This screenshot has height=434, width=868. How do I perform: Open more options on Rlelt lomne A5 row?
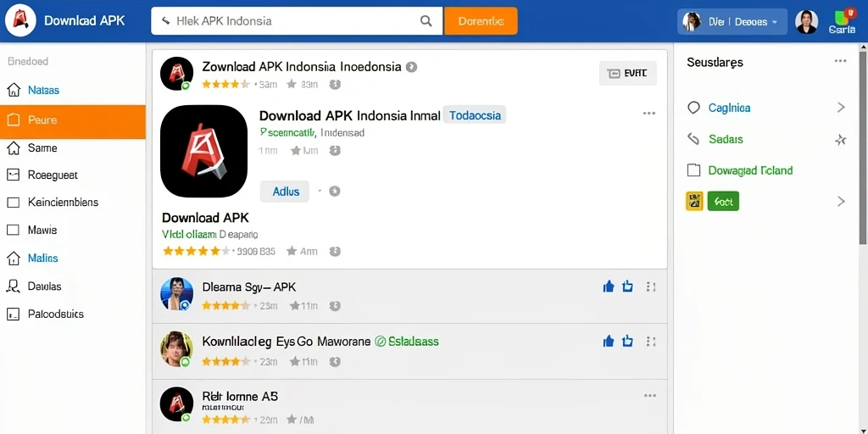(650, 396)
